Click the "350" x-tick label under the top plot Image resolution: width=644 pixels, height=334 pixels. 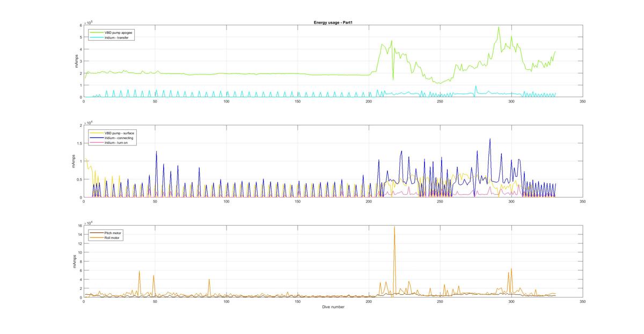click(x=582, y=101)
